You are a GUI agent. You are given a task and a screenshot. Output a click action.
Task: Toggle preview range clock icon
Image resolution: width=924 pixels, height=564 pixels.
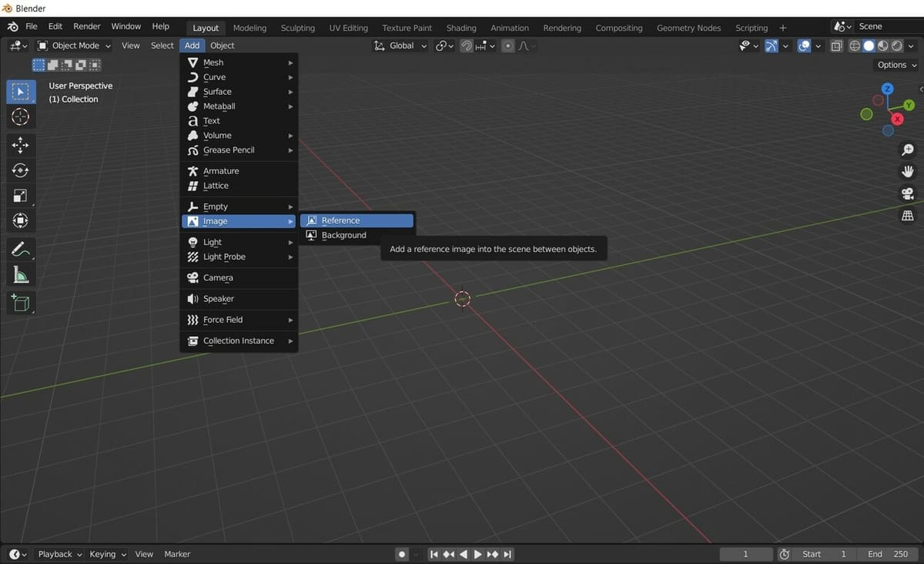[x=785, y=554]
